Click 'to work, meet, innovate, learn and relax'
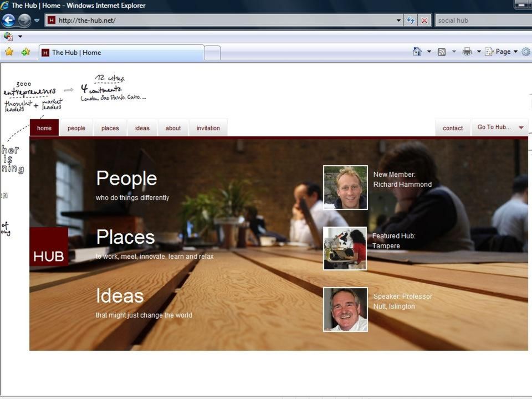 (155, 257)
